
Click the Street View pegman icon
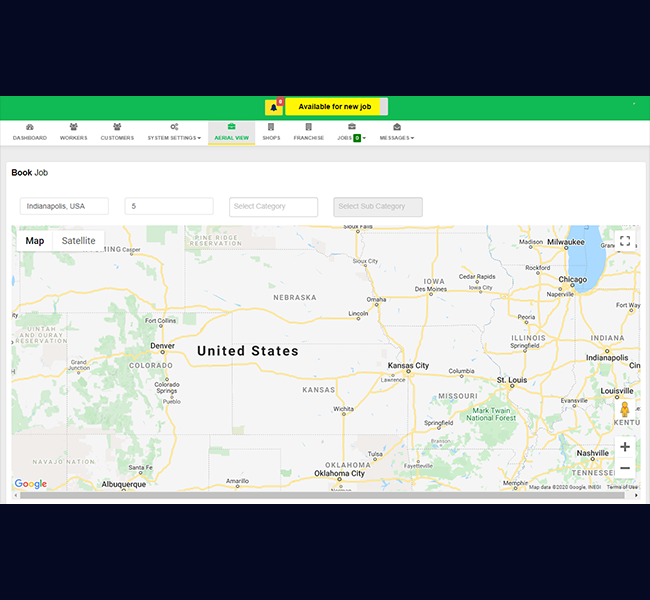point(625,409)
